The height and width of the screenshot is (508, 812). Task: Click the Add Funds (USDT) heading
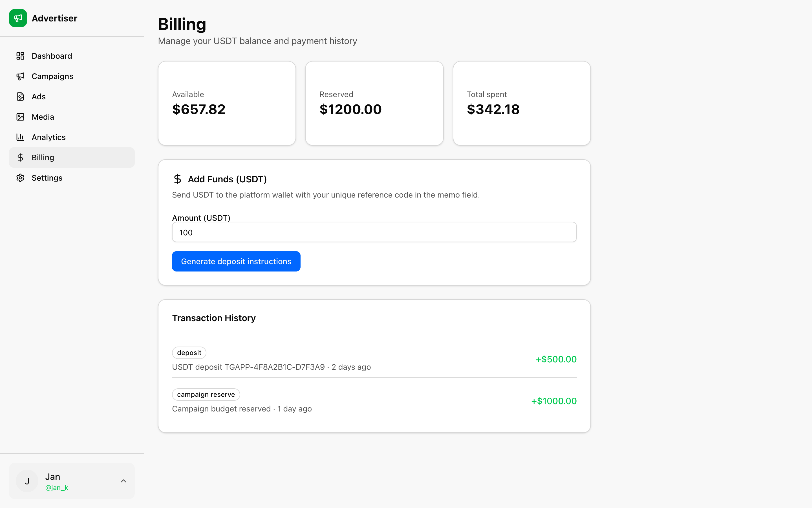[x=227, y=179]
